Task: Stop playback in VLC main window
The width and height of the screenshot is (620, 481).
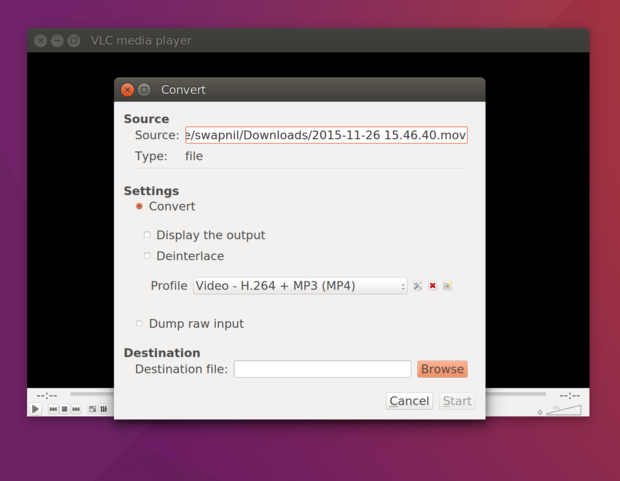Action: pos(64,409)
